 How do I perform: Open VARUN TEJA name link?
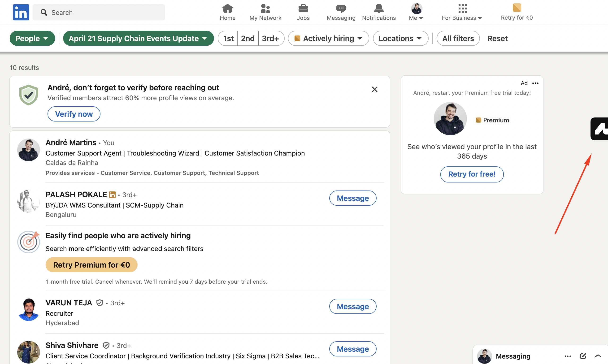click(69, 303)
